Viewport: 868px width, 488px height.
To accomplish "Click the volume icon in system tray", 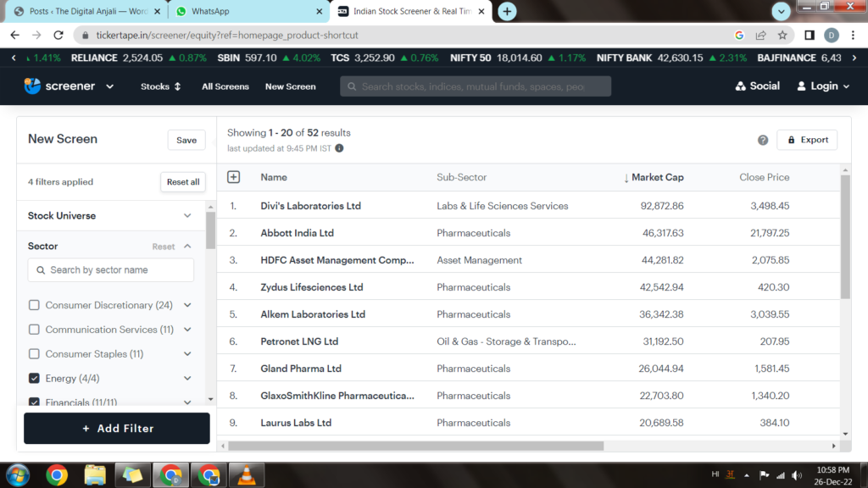I will point(797,475).
